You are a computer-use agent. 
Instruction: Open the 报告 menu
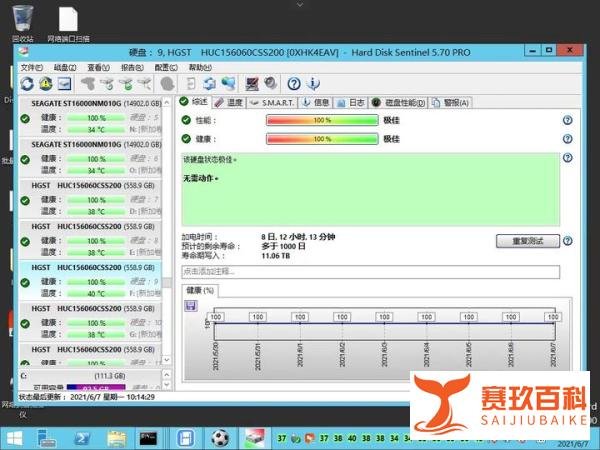132,68
